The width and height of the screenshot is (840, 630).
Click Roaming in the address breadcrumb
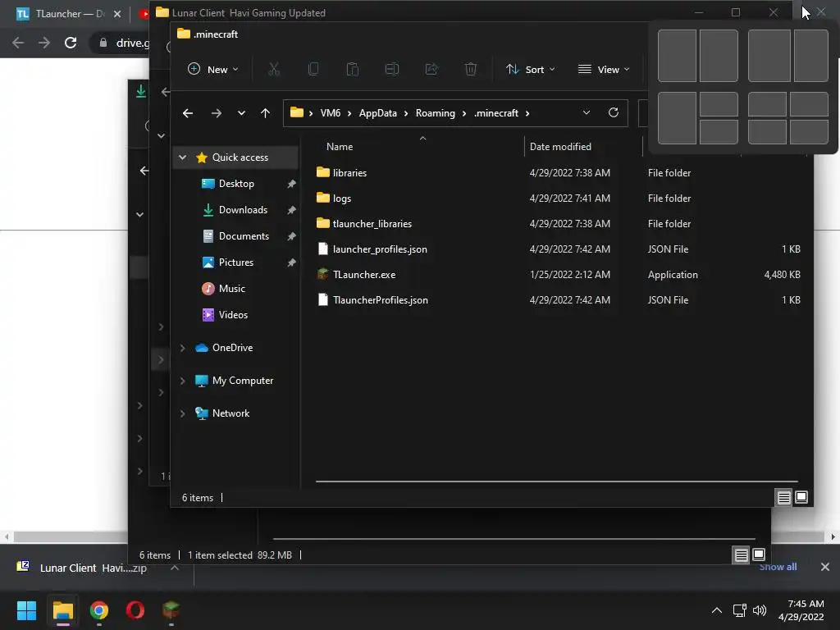pos(435,113)
